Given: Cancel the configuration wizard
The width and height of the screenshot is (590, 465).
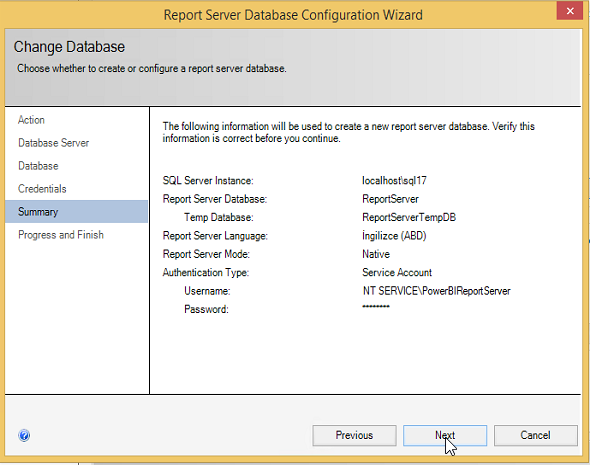Looking at the screenshot, I should [x=535, y=435].
